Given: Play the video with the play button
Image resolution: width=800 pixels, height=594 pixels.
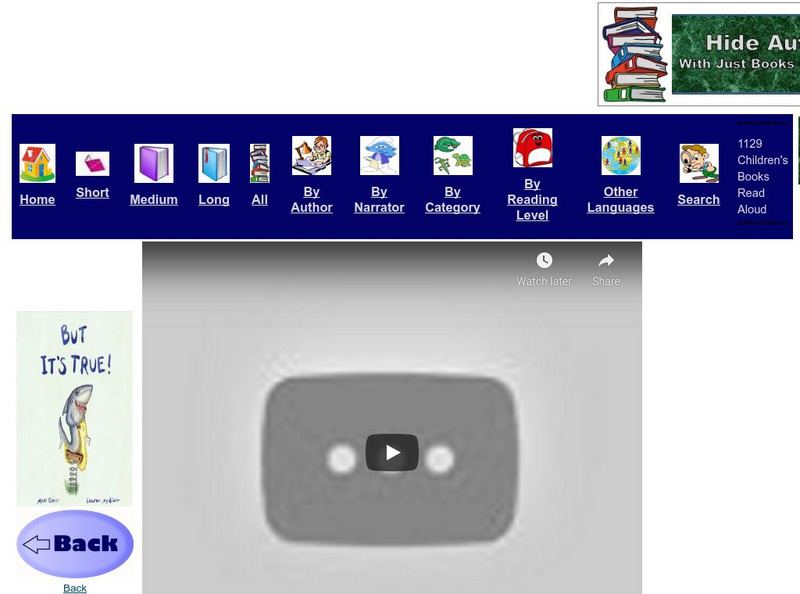Looking at the screenshot, I should pyautogui.click(x=392, y=452).
